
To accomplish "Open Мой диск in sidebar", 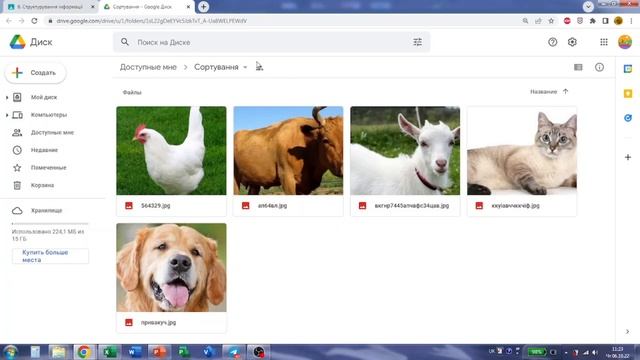I will [44, 97].
